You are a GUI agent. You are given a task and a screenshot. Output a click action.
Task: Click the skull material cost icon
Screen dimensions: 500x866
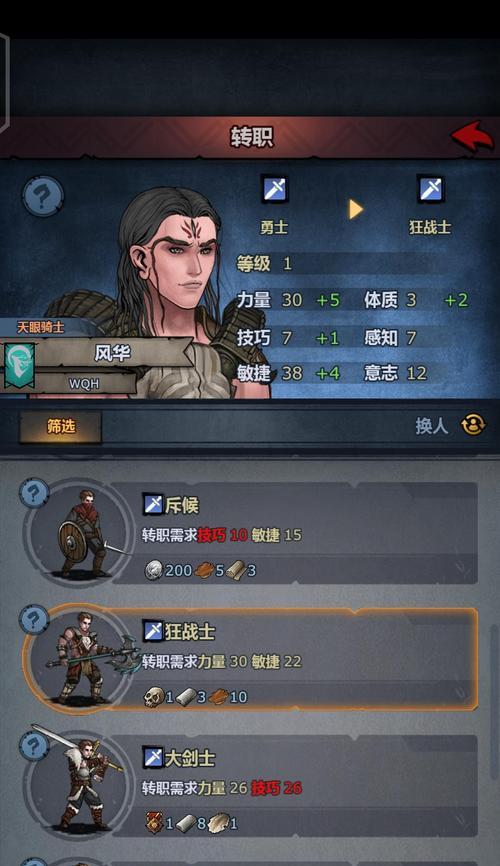point(154,697)
